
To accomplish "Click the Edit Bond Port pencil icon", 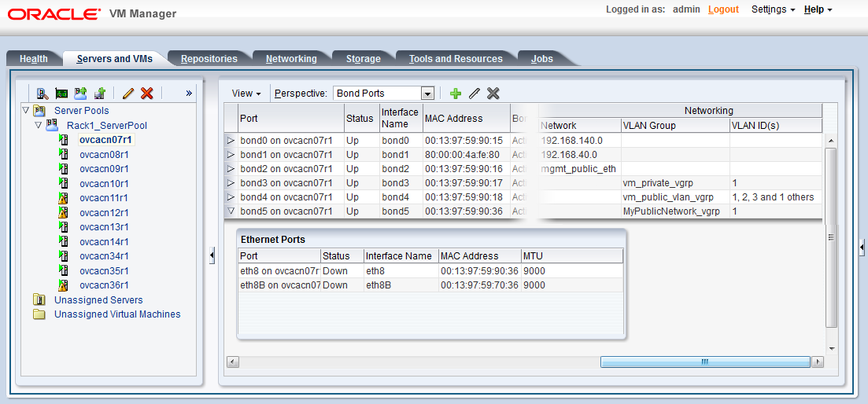I will point(474,94).
